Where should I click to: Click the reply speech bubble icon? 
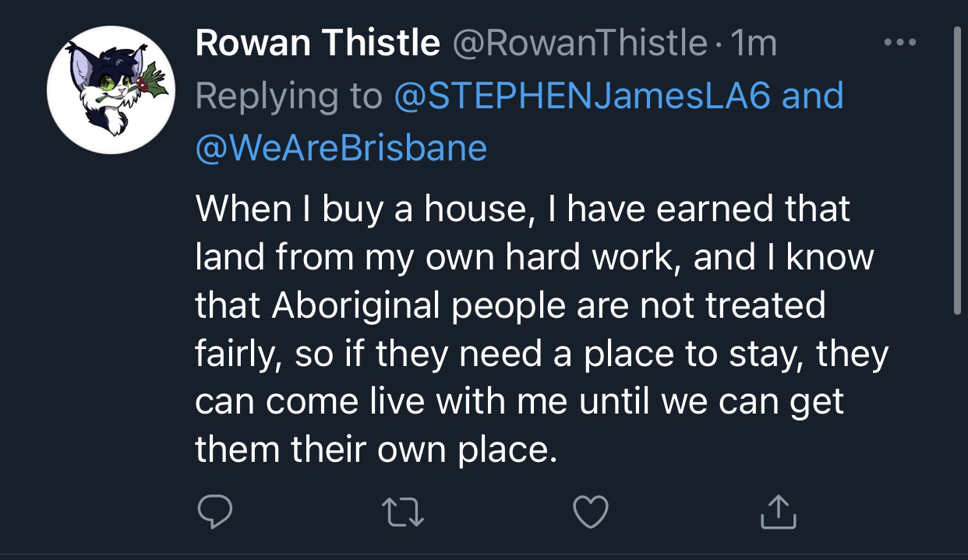click(214, 512)
